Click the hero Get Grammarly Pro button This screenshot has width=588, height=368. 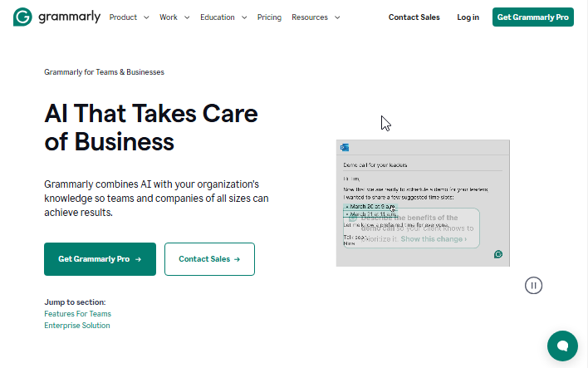point(100,259)
